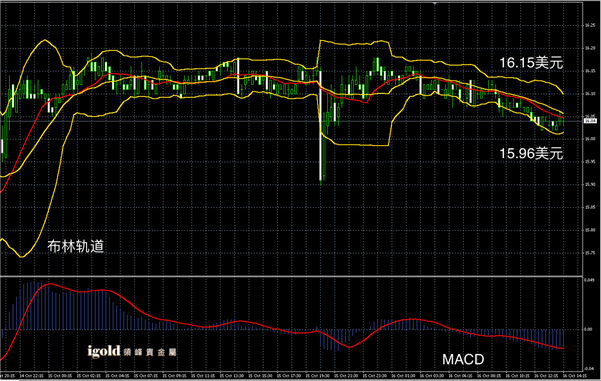601x381 pixels.
Task: Click the 16.00 level on the price axis
Action: click(x=590, y=139)
